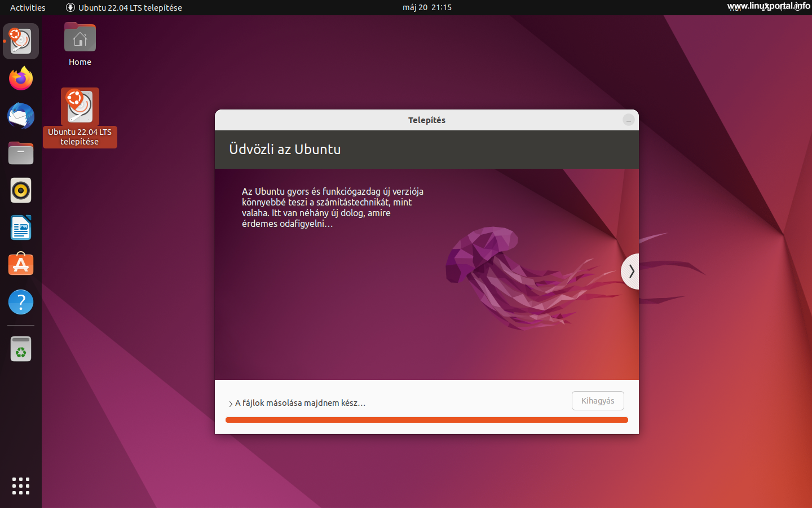Open the Help application
The image size is (812, 508).
(20, 302)
